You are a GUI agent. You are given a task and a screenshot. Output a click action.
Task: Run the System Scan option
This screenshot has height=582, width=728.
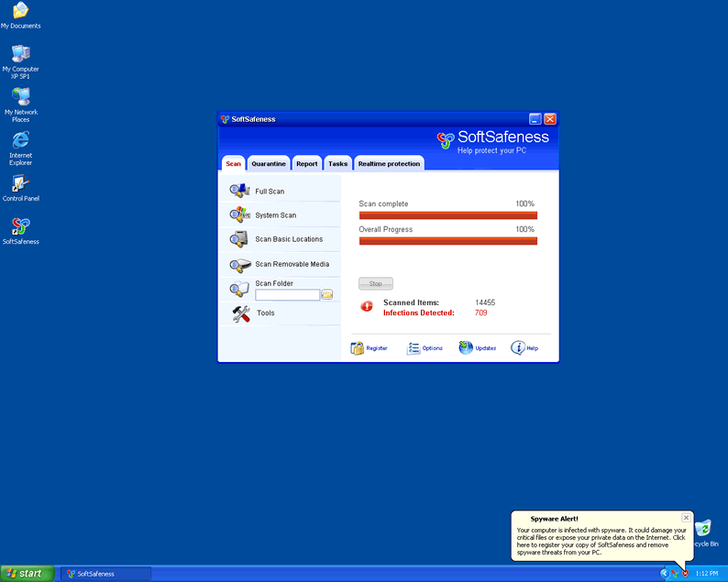[275, 215]
